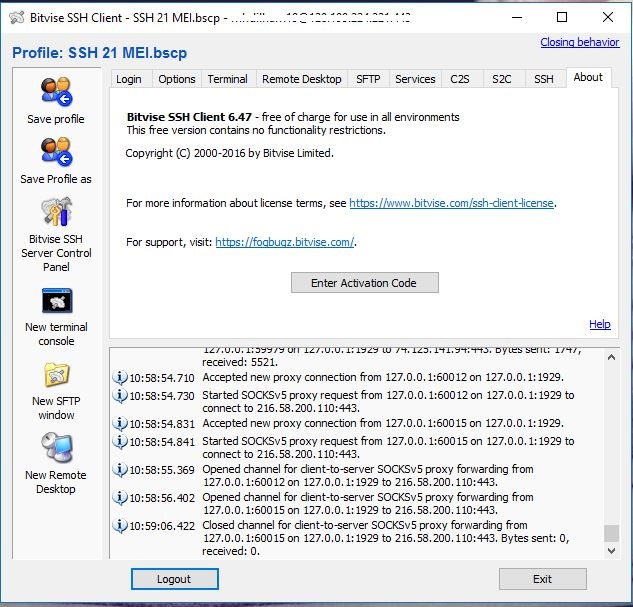Click the Bitvise SSH Client 6.47 text
633x607 pixels.
(x=189, y=117)
